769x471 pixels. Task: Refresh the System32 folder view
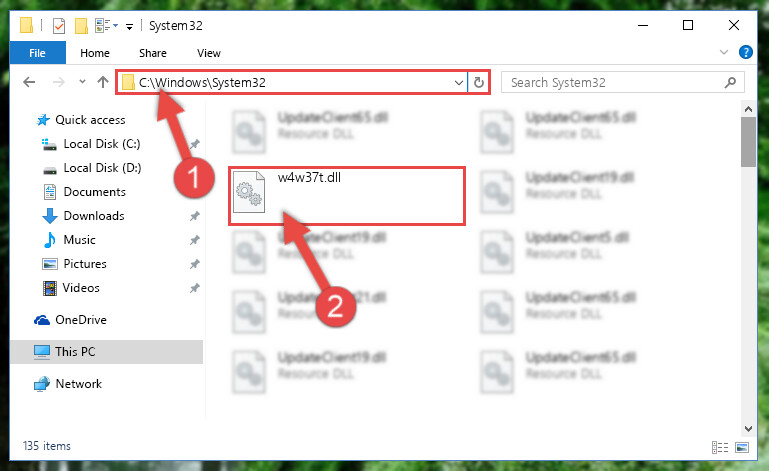tap(479, 82)
